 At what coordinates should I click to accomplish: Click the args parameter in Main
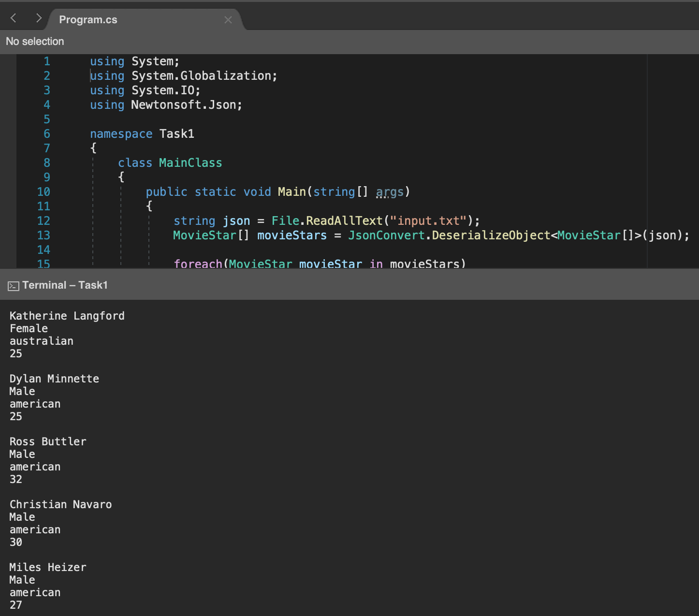tap(389, 191)
